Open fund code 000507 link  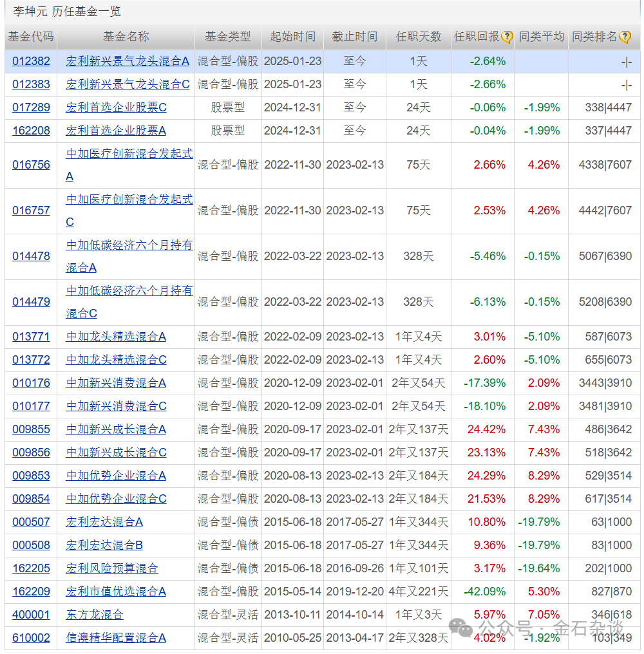(32, 522)
